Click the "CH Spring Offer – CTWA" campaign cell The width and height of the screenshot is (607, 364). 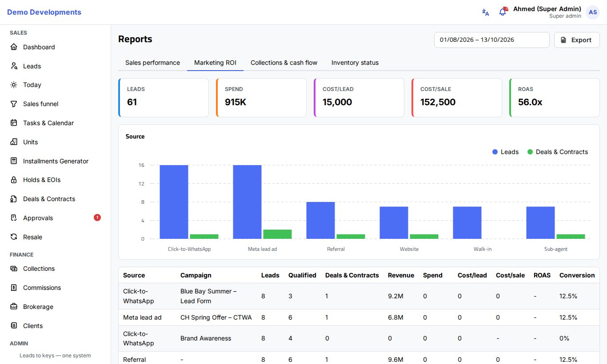point(216,317)
